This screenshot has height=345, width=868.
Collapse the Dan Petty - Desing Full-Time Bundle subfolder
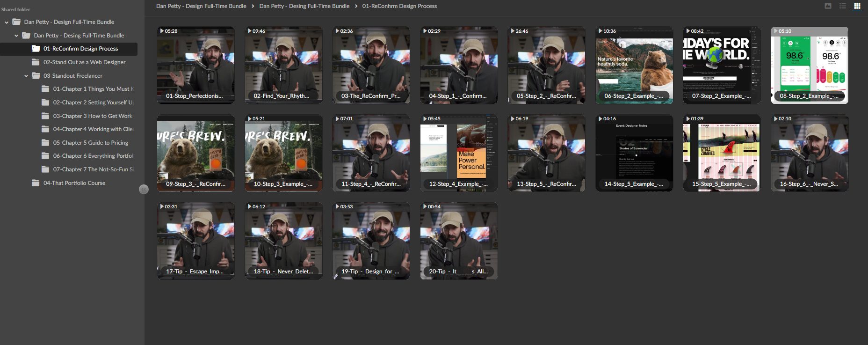tap(16, 36)
